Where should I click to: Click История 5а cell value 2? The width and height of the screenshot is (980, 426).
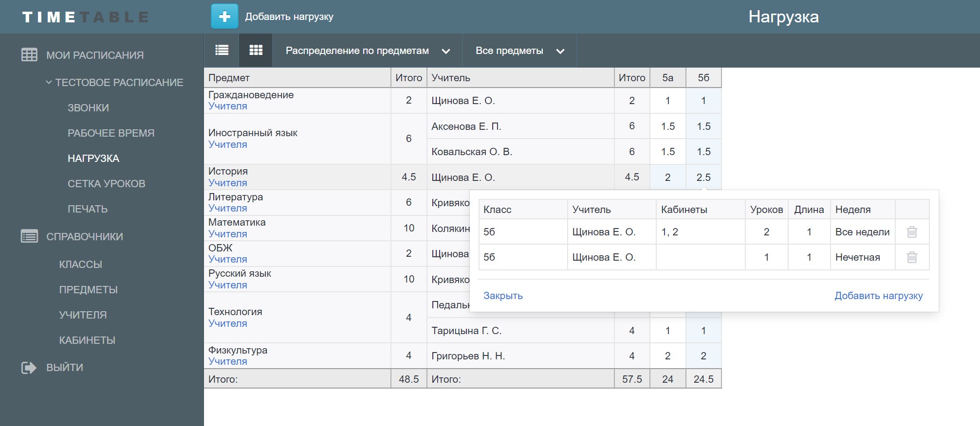point(668,177)
